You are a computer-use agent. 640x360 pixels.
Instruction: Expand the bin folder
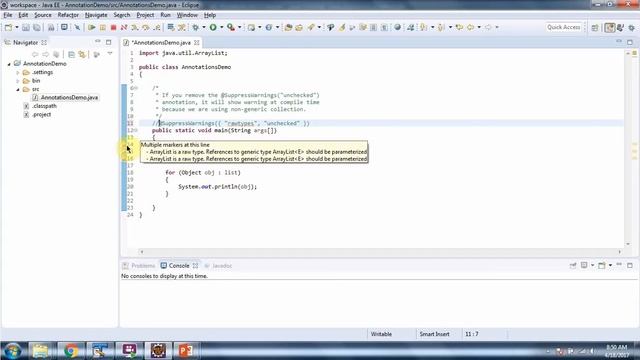click(x=18, y=81)
